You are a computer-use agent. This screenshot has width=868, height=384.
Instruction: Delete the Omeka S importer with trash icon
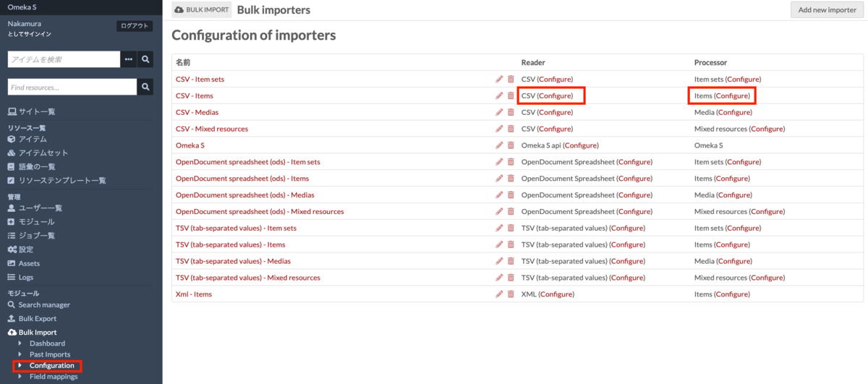point(511,145)
